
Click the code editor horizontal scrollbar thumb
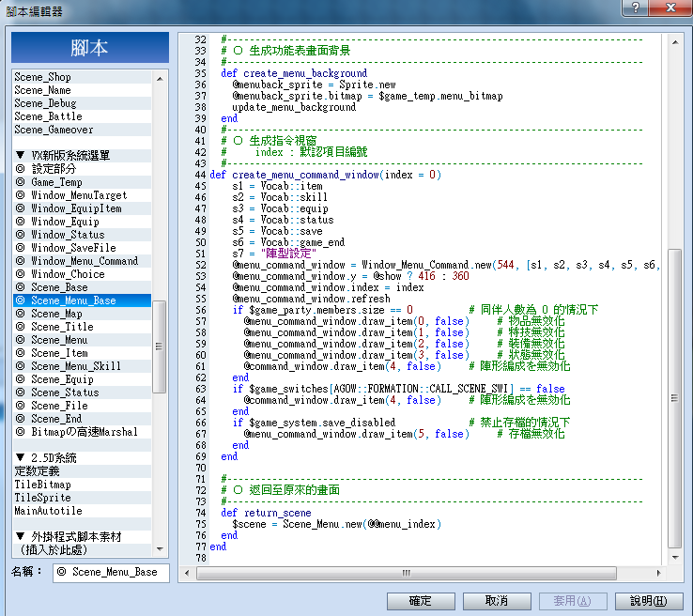407,573
